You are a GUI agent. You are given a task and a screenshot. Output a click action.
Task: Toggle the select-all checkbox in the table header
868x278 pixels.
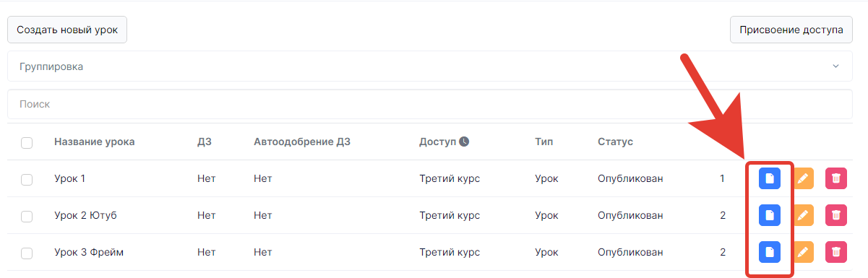27,142
